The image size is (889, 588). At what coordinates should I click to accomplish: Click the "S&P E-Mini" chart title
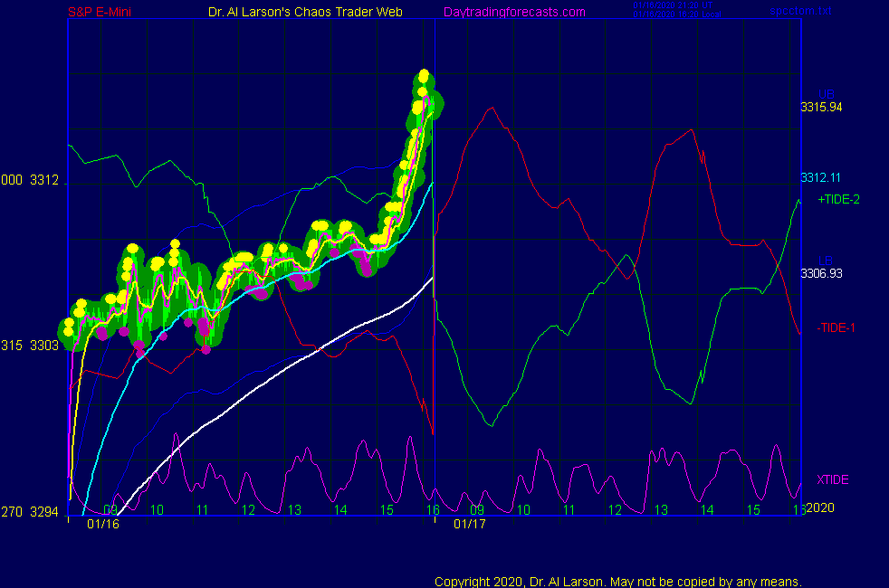(100, 12)
